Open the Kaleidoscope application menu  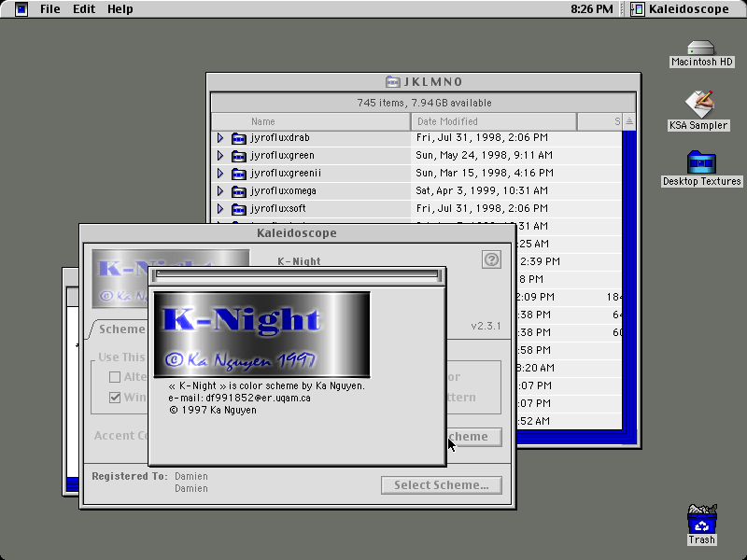(x=681, y=9)
